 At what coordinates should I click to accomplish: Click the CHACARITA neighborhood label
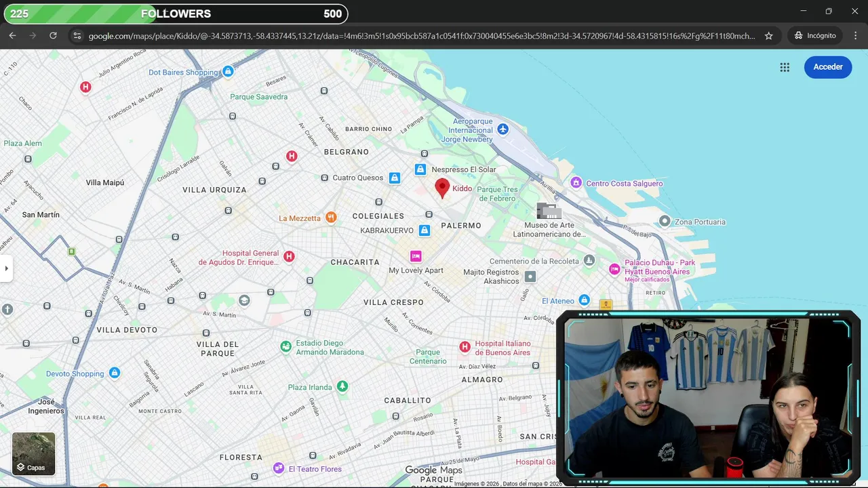tap(355, 262)
